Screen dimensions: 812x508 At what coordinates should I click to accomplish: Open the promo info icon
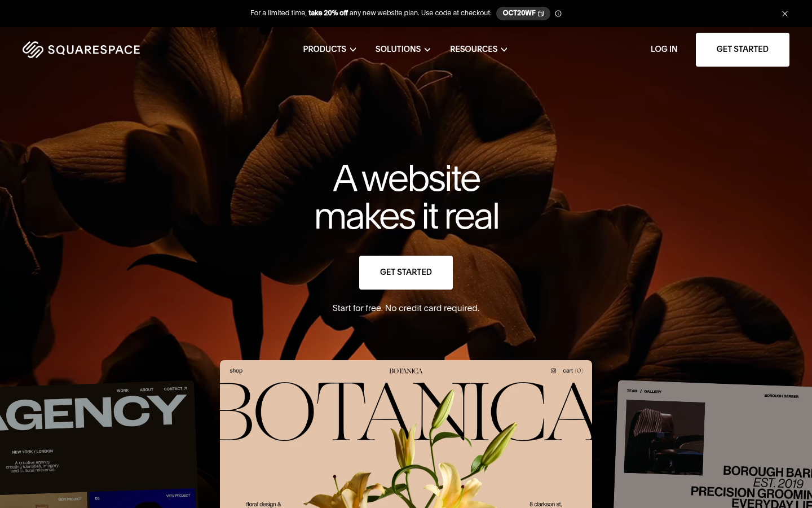[x=558, y=14]
